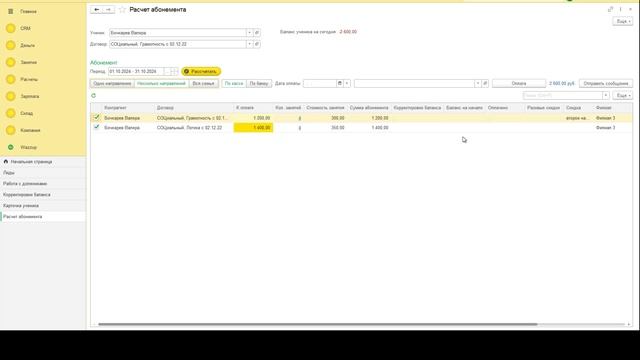640x360 pixels.
Task: Click the table search input field
Action: (x=562, y=96)
